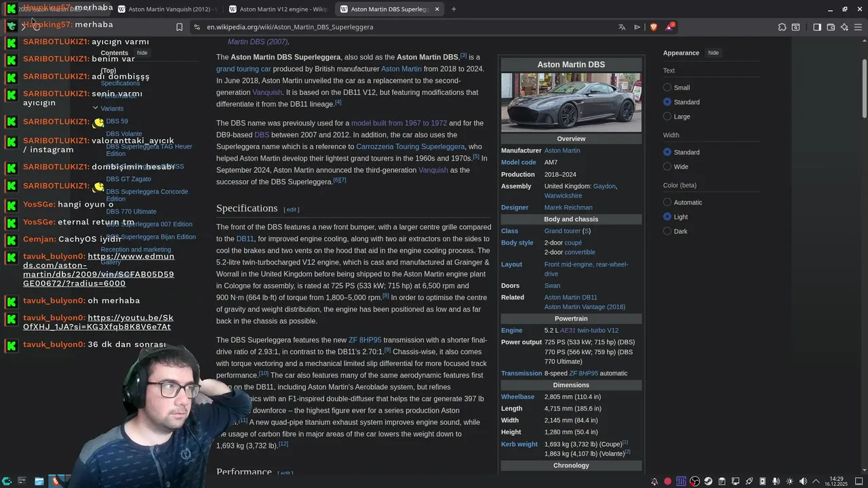Select Small text size
This screenshot has width=868, height=488.
pyautogui.click(x=667, y=87)
